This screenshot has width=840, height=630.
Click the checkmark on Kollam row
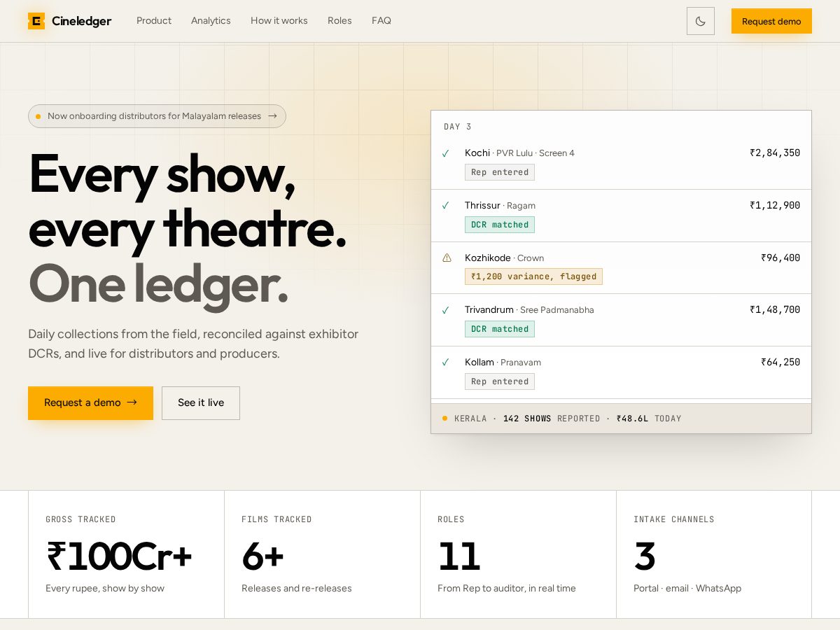tap(446, 363)
